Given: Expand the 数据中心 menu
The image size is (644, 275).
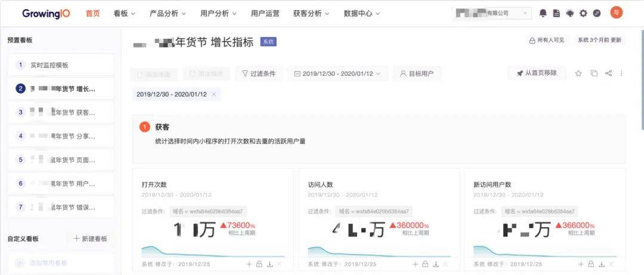Looking at the screenshot, I should coord(363,13).
